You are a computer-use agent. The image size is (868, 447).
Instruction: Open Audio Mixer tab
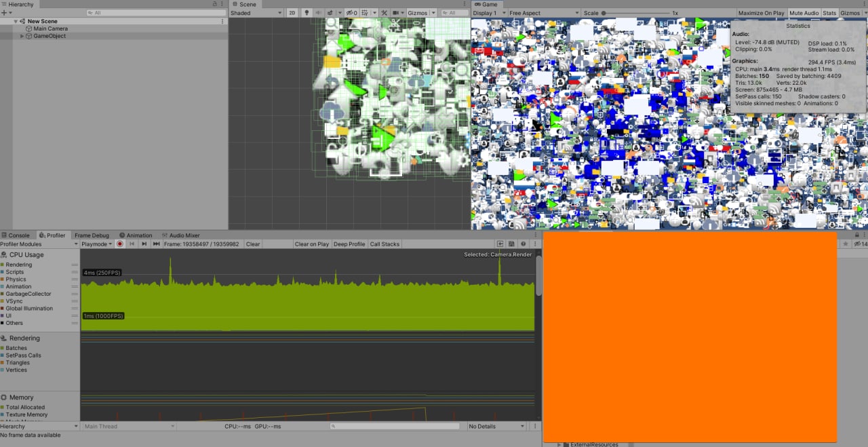pos(180,235)
